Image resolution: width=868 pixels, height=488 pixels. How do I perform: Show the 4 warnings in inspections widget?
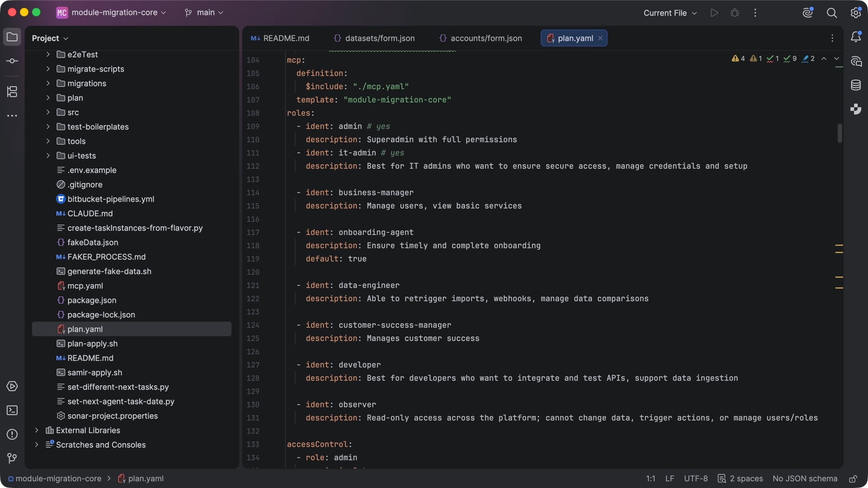click(x=738, y=59)
